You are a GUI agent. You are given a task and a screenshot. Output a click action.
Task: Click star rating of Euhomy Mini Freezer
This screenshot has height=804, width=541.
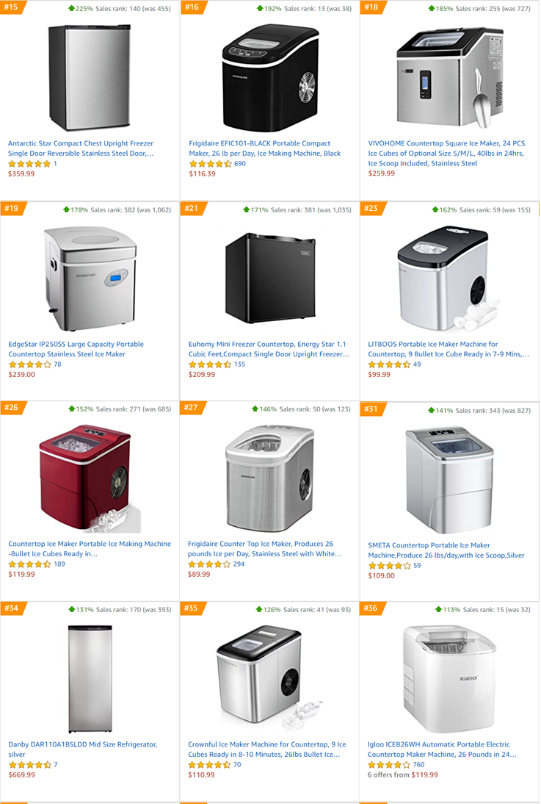[x=210, y=365]
